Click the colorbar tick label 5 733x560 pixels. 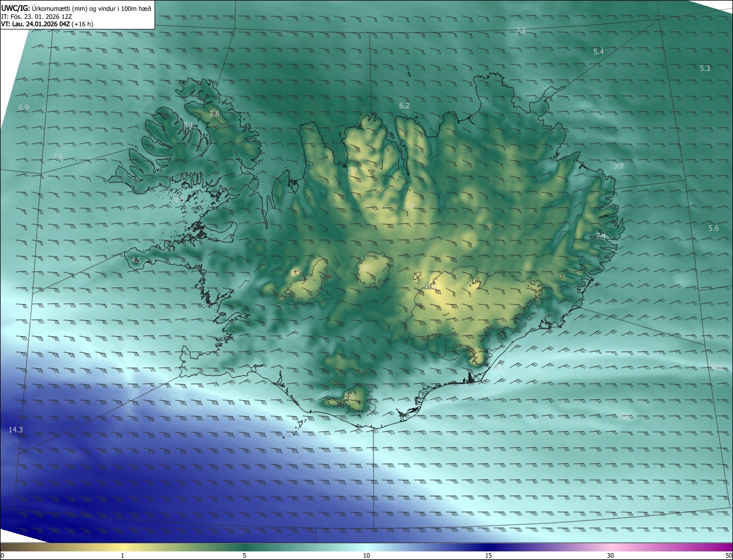(x=245, y=555)
